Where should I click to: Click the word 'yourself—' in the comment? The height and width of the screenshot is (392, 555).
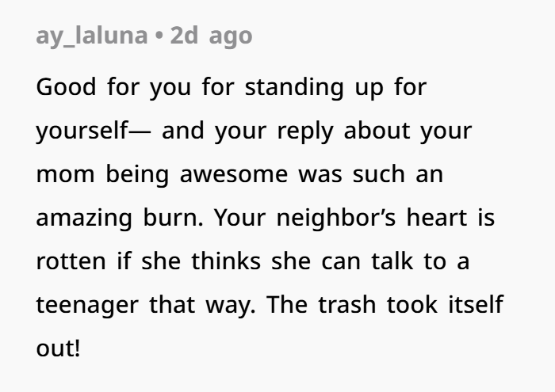[94, 131]
